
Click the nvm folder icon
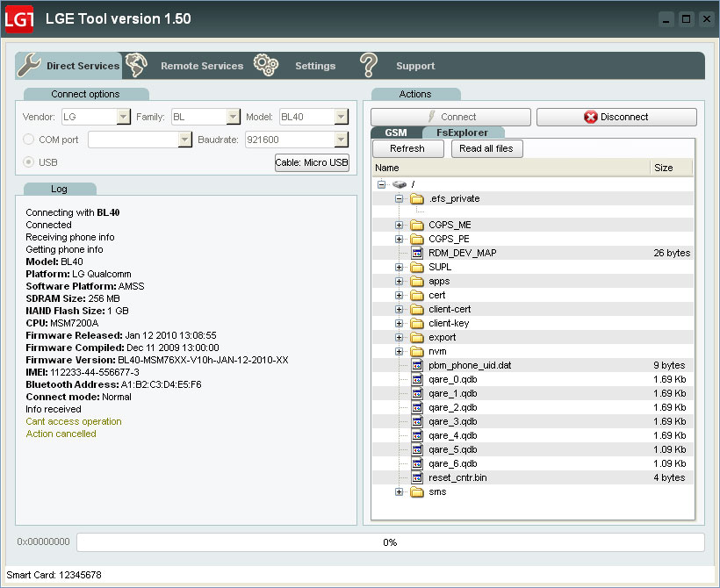pos(416,352)
